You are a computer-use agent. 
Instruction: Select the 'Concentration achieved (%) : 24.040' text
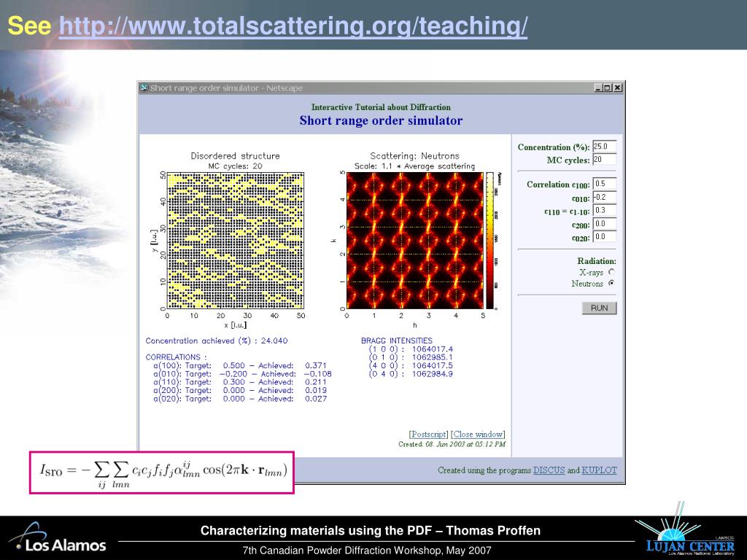[x=216, y=341]
